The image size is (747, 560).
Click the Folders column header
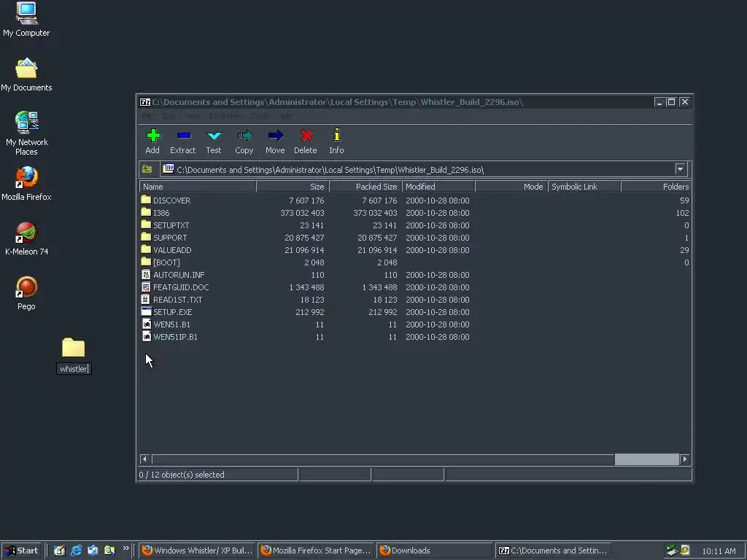(x=656, y=187)
